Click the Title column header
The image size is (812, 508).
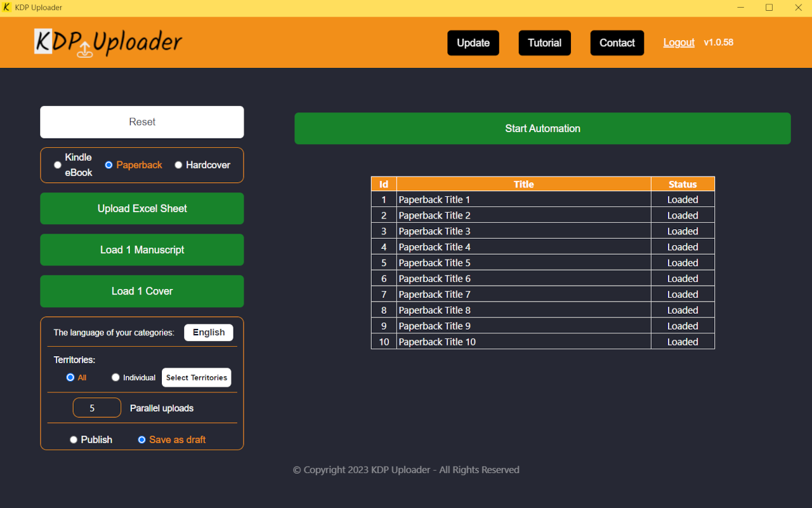click(524, 184)
